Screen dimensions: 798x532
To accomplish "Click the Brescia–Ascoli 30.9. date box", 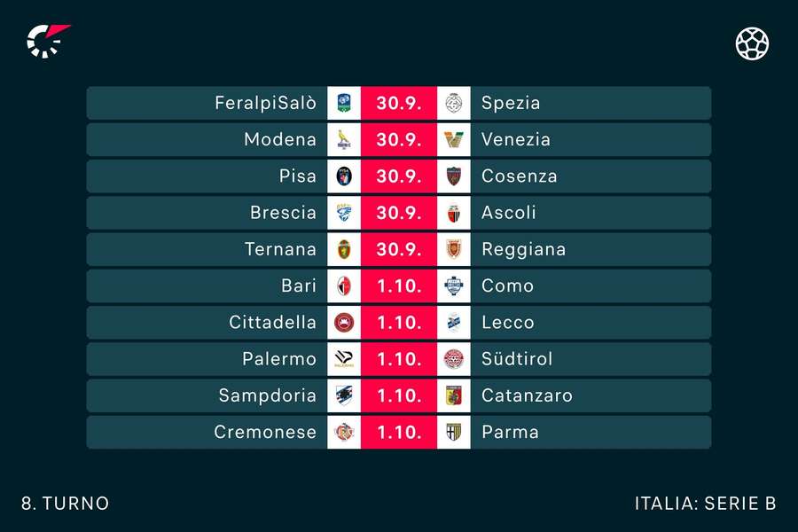I will pos(399,213).
